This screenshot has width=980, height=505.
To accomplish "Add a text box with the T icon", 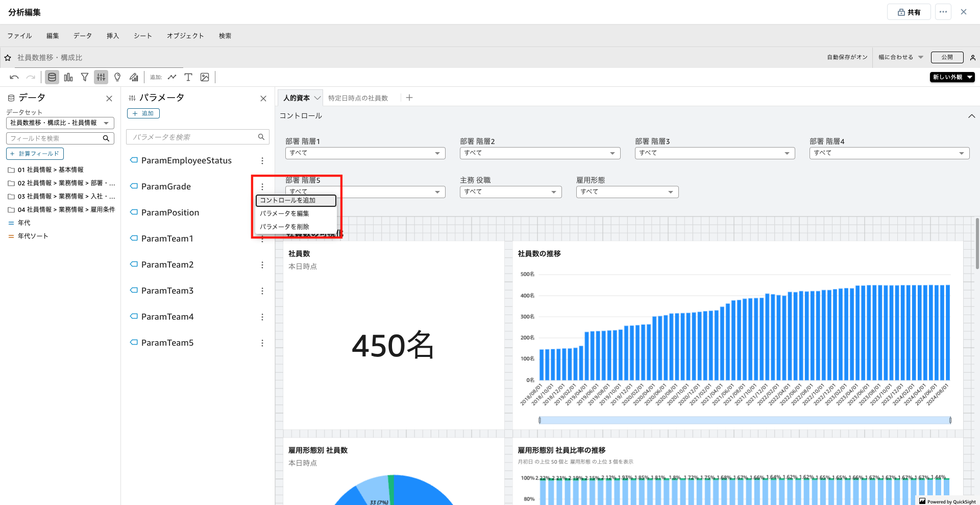I will [188, 77].
